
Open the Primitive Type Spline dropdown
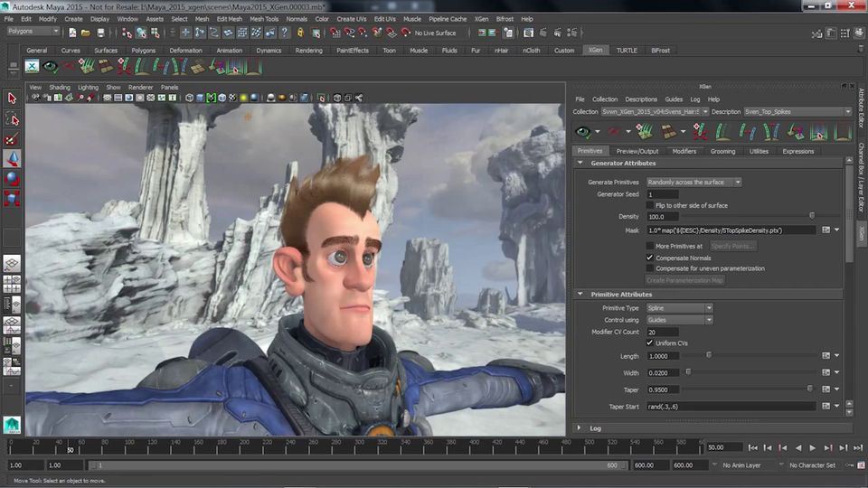(x=679, y=308)
